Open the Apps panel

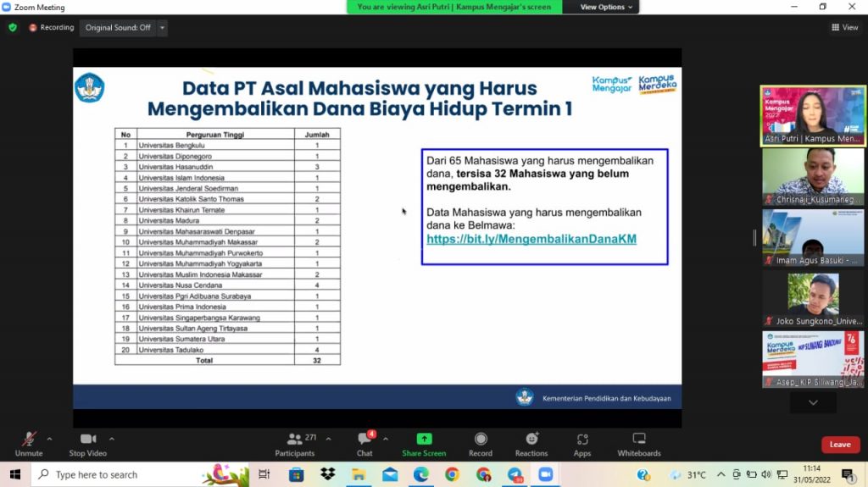coord(582,443)
